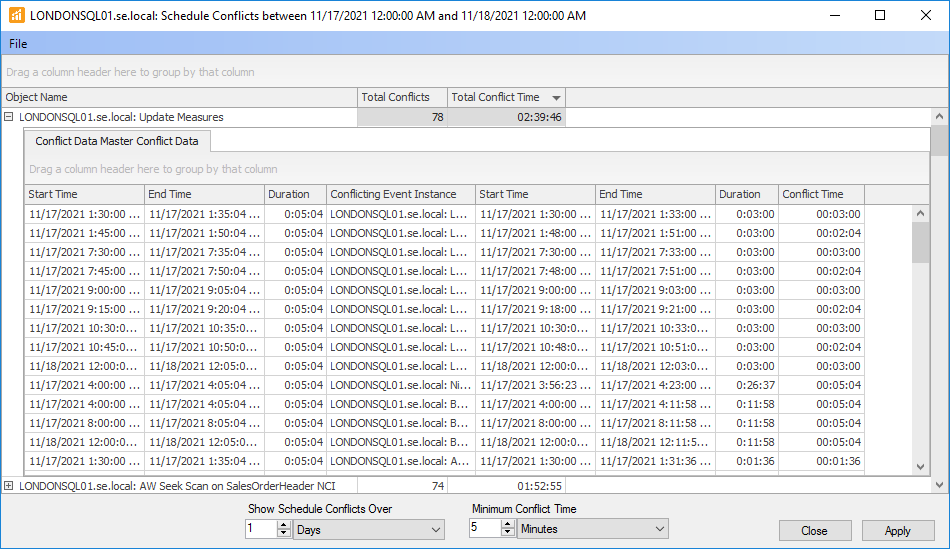Select conflicting instance starting with Ni...
This screenshot has height=549, width=950.
click(x=400, y=385)
